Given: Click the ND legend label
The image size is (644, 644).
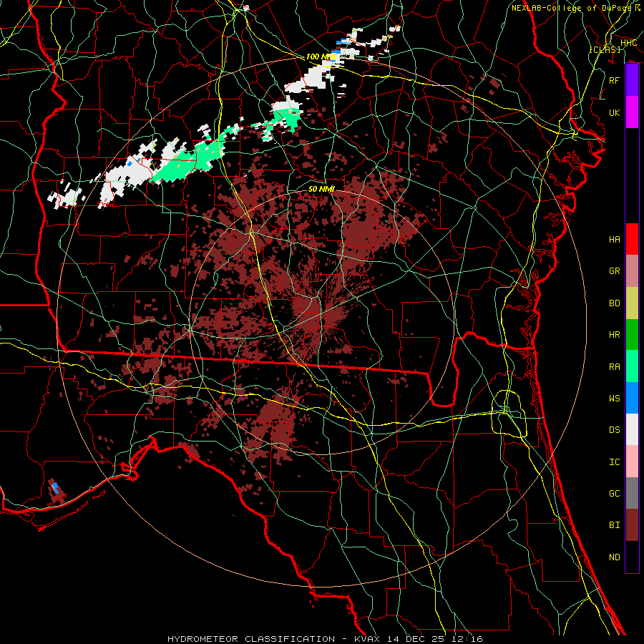Looking at the screenshot, I should [x=615, y=557].
